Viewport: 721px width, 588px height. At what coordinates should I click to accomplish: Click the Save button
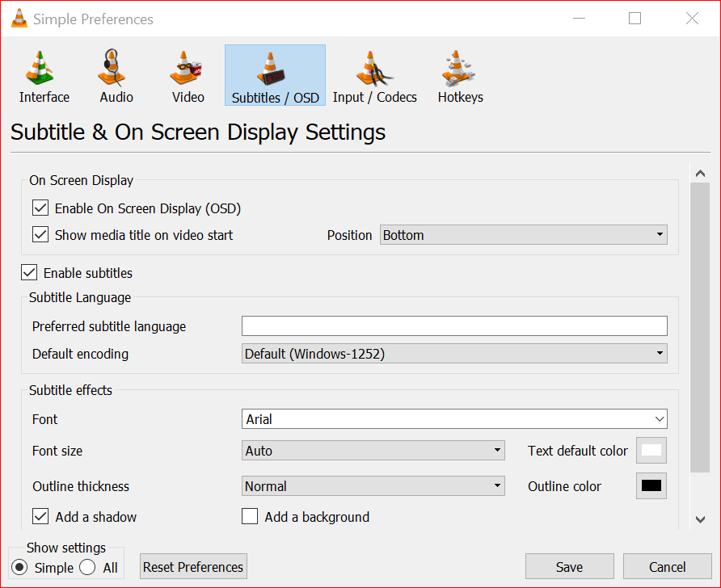pos(569,567)
